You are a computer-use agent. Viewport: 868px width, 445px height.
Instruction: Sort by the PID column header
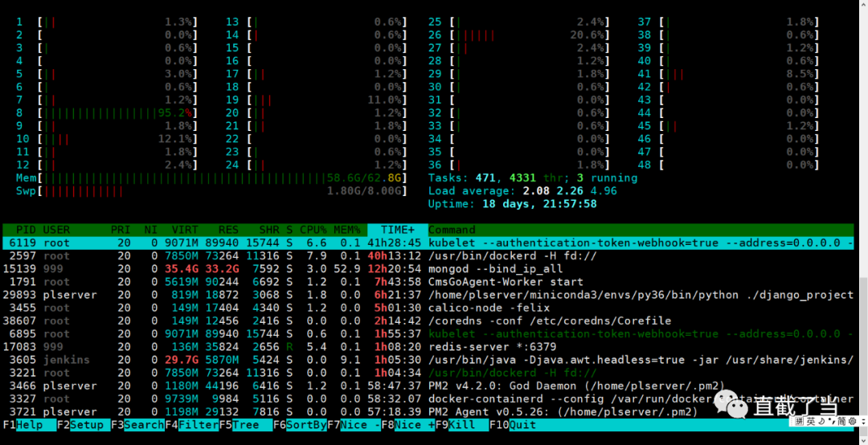(27, 230)
